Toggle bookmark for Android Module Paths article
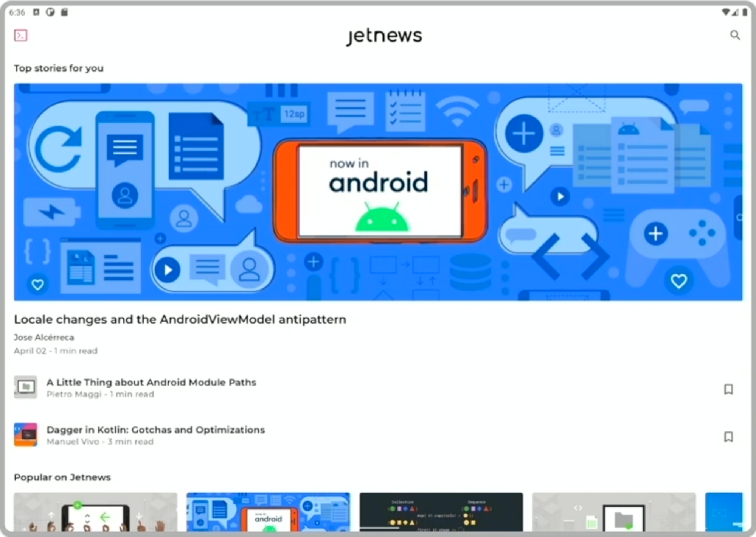756x537 pixels. (x=728, y=389)
